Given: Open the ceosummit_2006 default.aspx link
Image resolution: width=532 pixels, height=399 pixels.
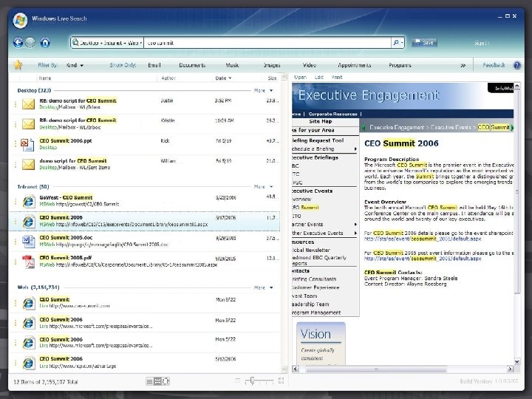Looking at the screenshot, I should (x=423, y=239).
